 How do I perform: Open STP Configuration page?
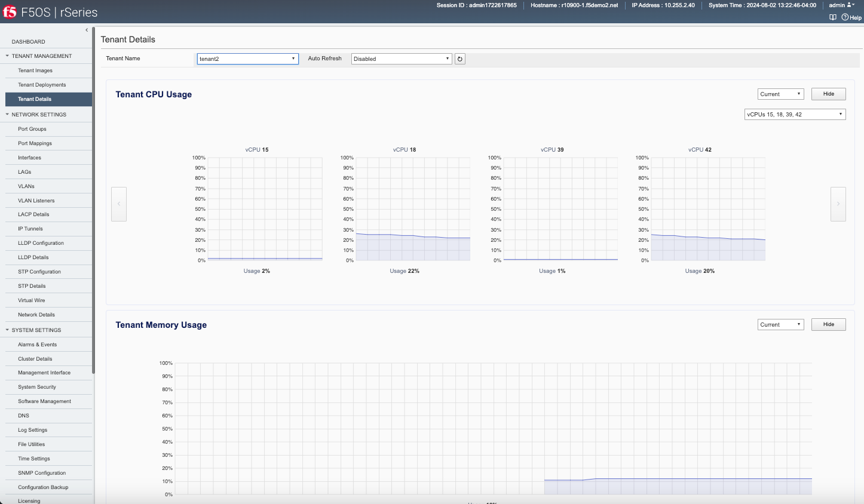click(48, 272)
